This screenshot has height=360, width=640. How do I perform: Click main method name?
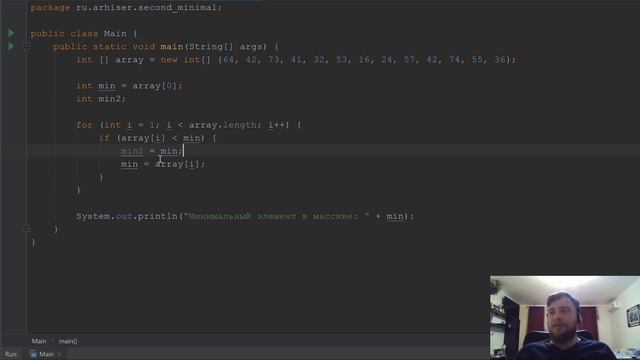click(x=171, y=47)
